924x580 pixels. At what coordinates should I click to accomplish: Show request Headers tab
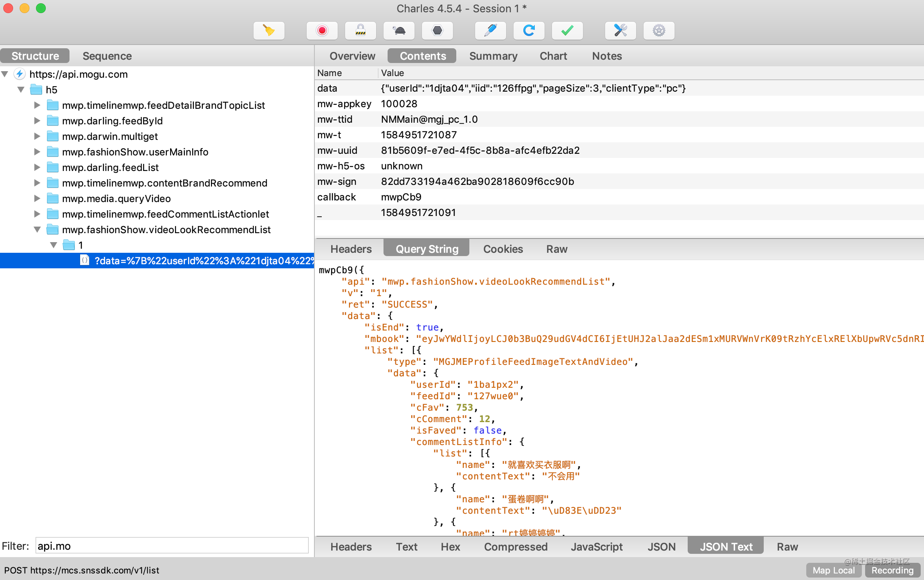point(351,249)
